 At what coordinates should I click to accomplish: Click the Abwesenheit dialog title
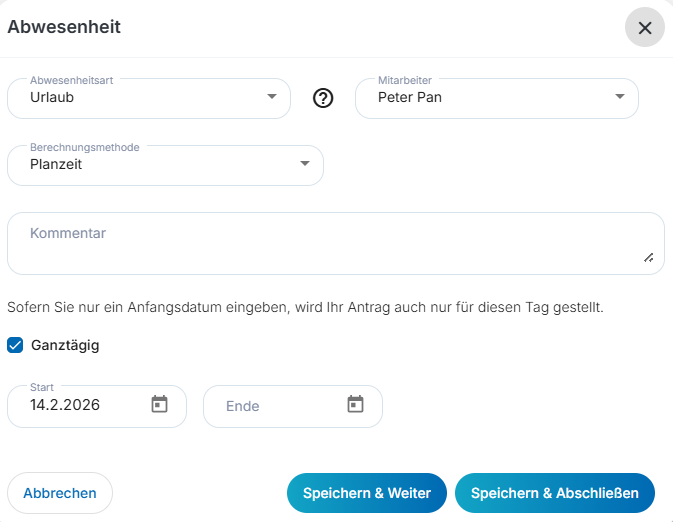64,27
